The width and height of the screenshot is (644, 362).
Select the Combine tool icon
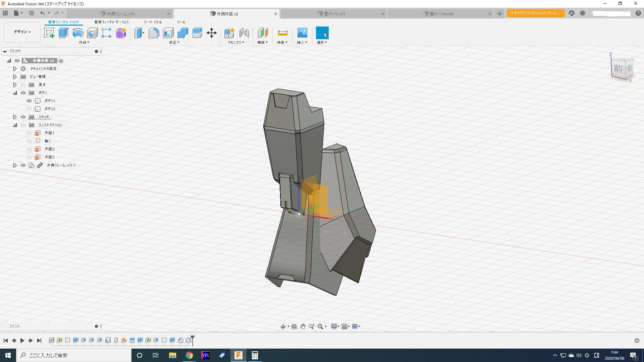pyautogui.click(x=183, y=33)
